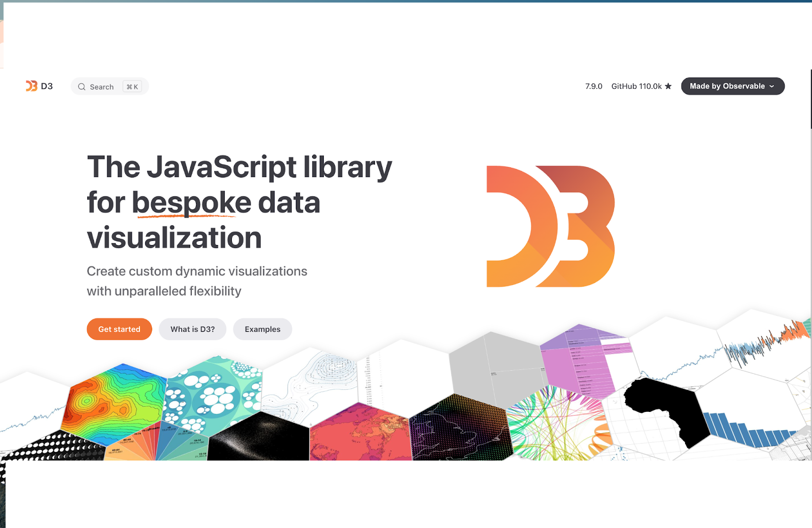Click the GitHub star icon

(x=668, y=86)
